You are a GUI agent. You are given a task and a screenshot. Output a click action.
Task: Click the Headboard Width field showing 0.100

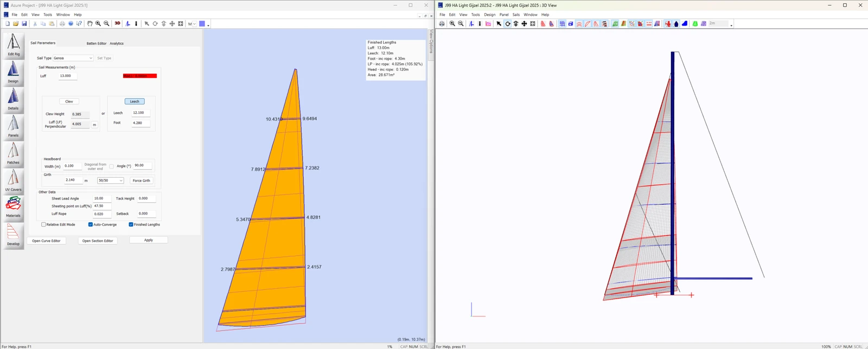coord(72,166)
